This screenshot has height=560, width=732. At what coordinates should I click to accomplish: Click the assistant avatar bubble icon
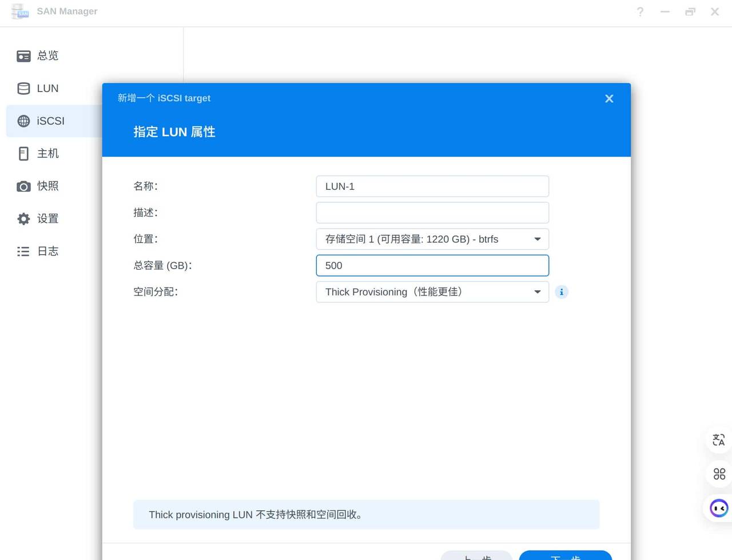(x=718, y=508)
